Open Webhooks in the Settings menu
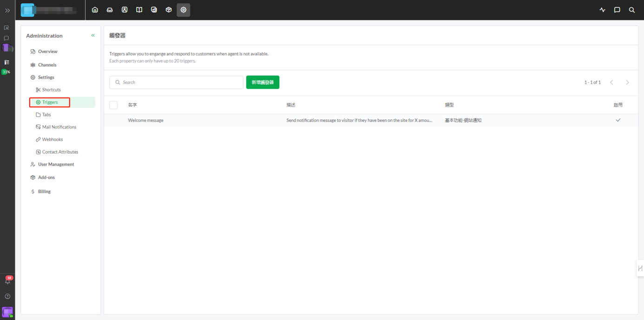 (x=52, y=140)
